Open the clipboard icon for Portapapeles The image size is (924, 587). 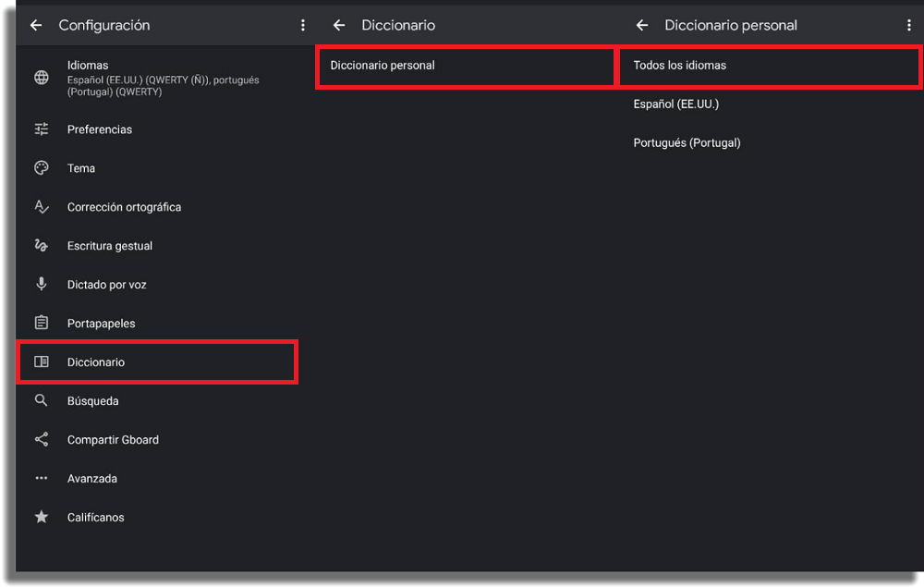(42, 323)
